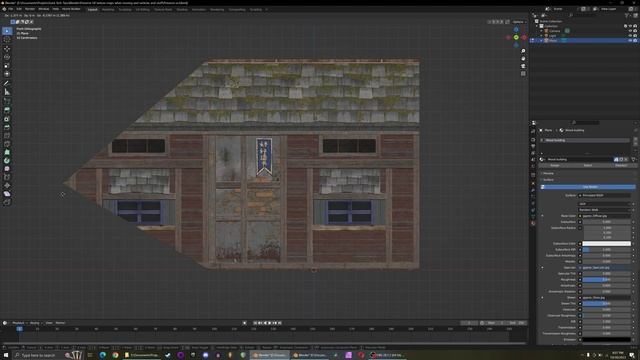Disable Plane in renders camera icon
Image resolution: width=640 pixels, height=360 pixels.
click(x=635, y=40)
